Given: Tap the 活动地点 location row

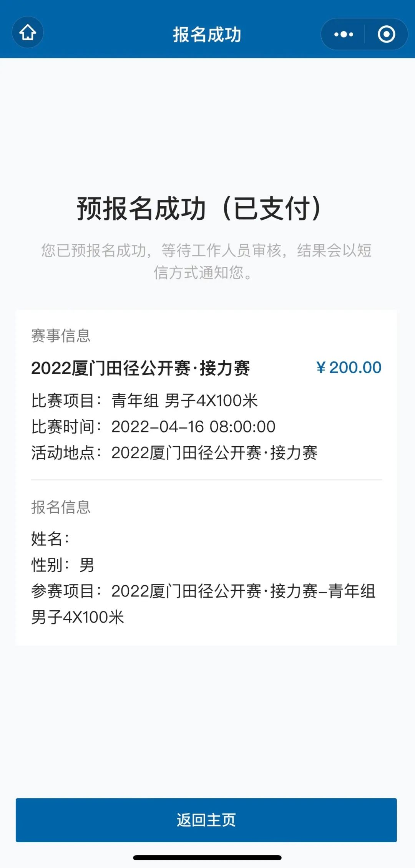Looking at the screenshot, I should tap(174, 453).
